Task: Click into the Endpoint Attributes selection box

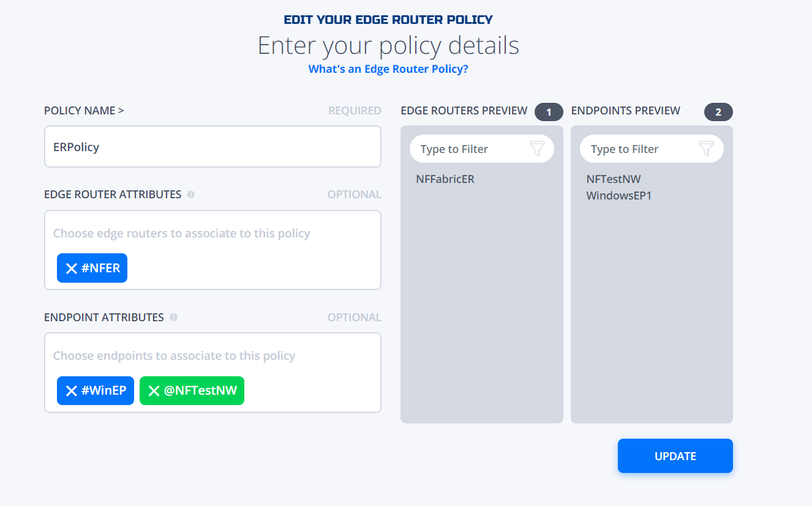Action: [x=212, y=373]
